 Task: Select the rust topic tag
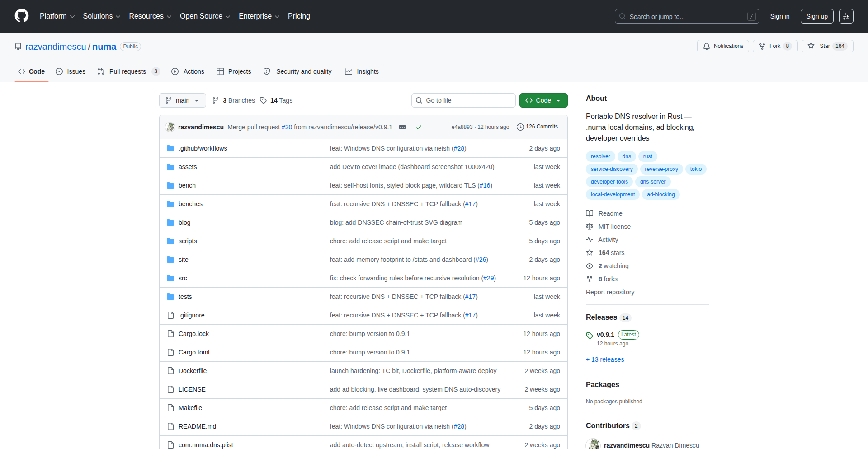coord(647,156)
